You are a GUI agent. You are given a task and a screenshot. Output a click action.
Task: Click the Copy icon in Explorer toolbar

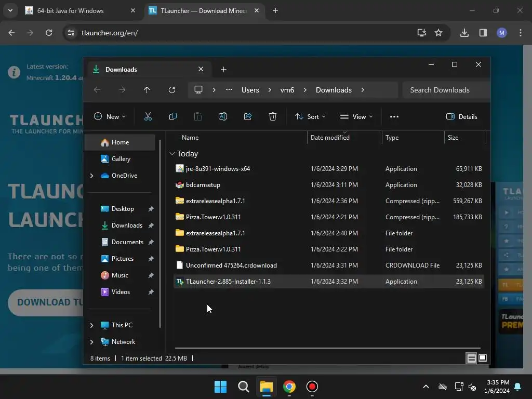coord(172,117)
